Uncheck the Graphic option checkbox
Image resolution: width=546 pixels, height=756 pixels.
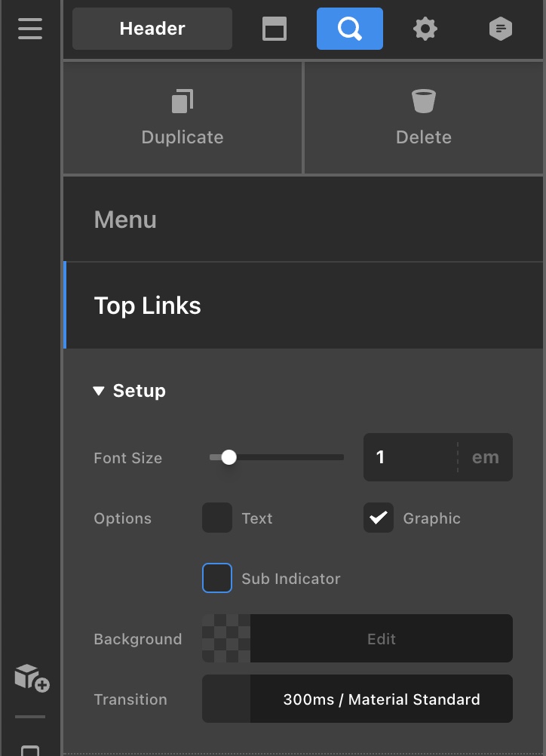[x=379, y=518]
